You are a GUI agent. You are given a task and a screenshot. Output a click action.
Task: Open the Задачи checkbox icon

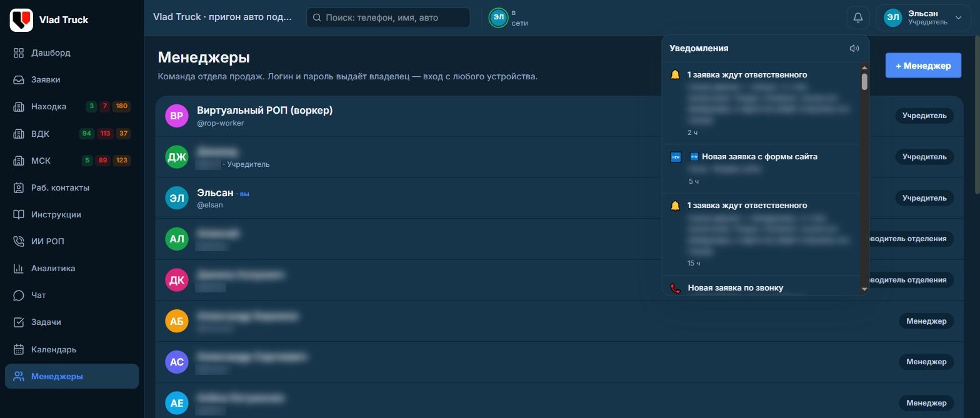coord(19,322)
